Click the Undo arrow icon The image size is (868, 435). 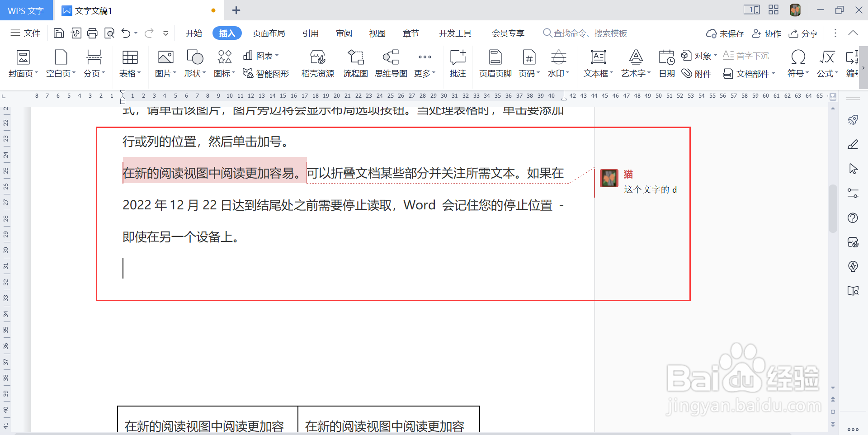[126, 33]
